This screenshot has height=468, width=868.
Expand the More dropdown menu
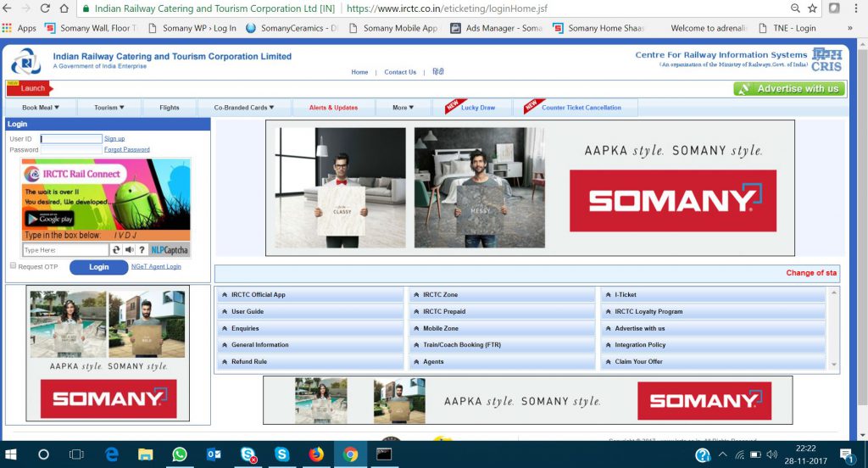point(403,108)
